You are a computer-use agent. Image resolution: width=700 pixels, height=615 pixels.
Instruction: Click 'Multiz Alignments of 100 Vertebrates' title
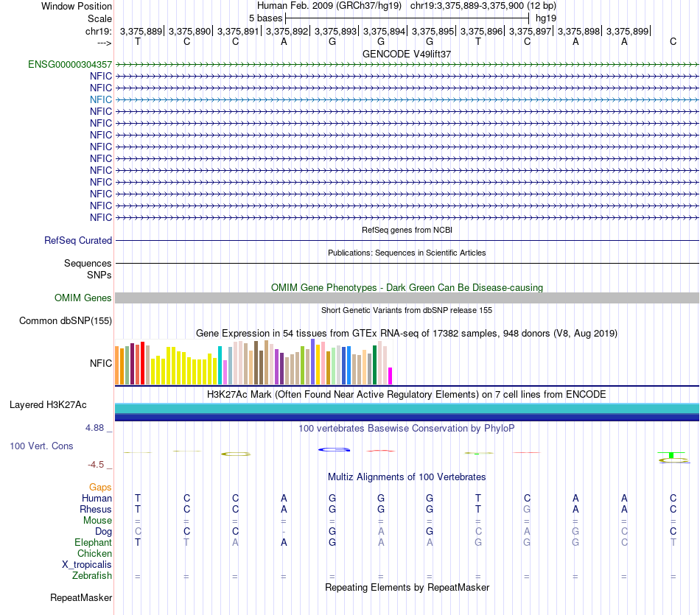pos(407,477)
